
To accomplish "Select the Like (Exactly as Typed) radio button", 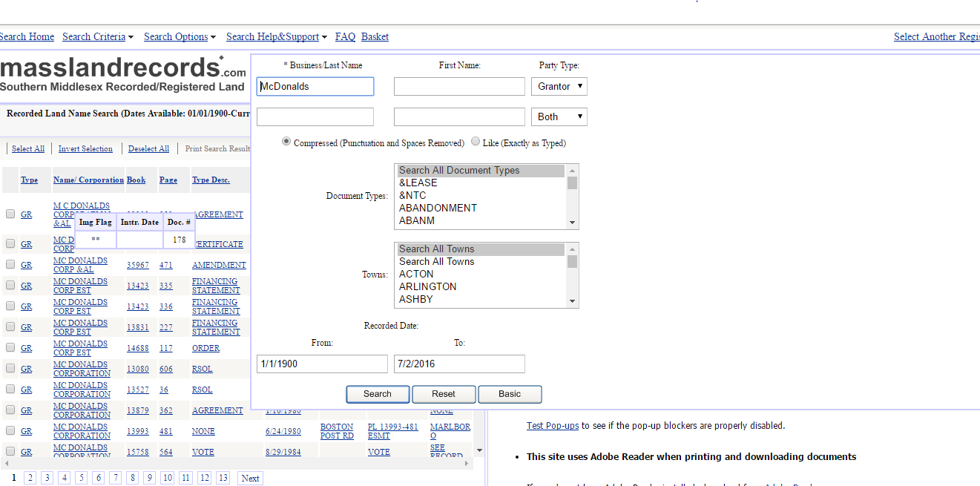I will click(475, 141).
